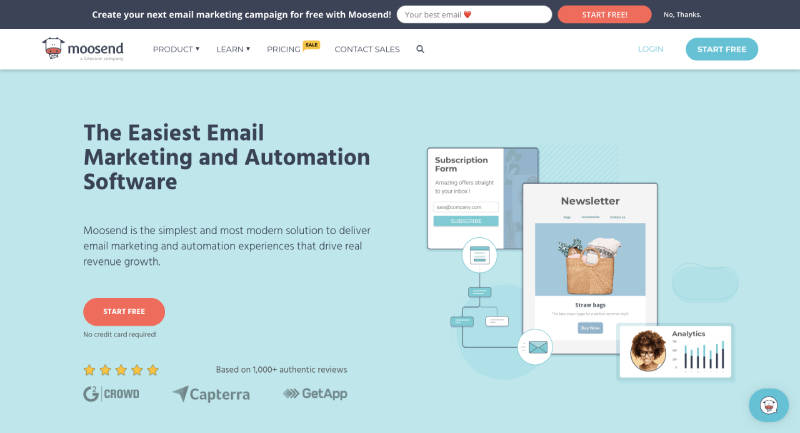This screenshot has width=800, height=433.
Task: Expand the Learn dropdown menu
Action: tap(233, 49)
